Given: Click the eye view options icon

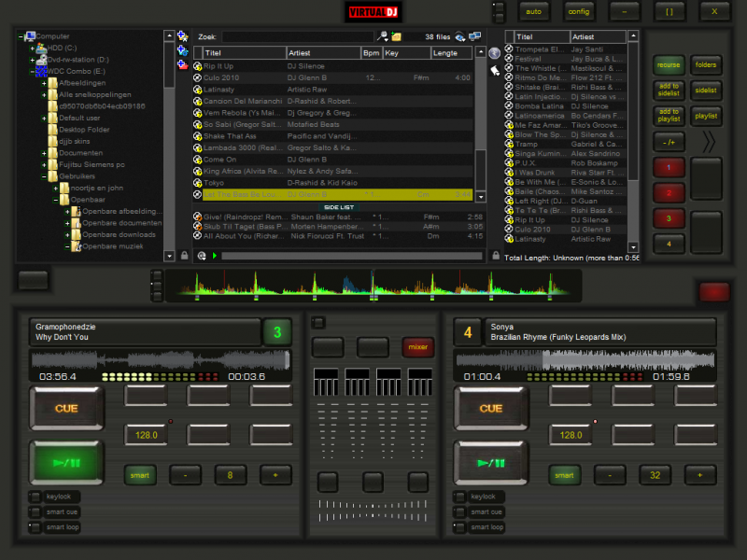Looking at the screenshot, I should pos(459,36).
